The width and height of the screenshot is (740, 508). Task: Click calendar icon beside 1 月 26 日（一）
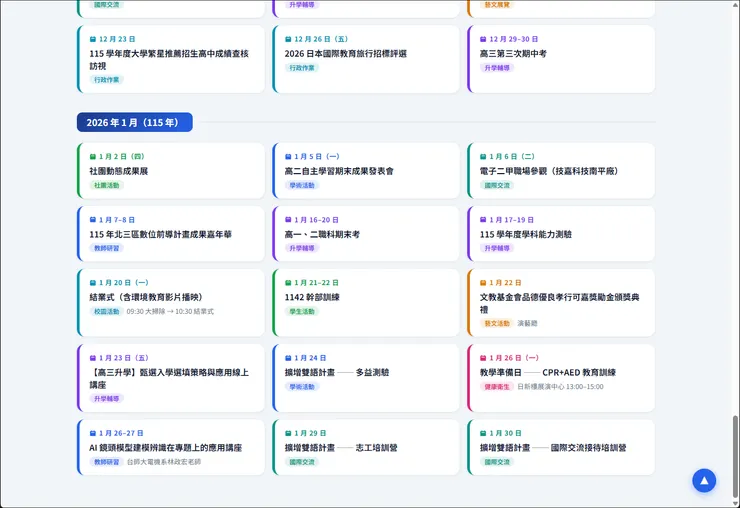tap(483, 358)
